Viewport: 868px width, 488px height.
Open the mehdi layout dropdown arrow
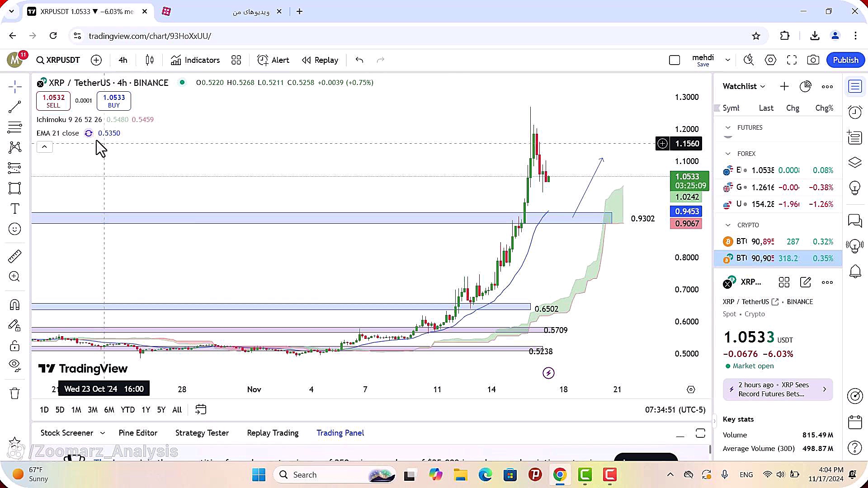click(728, 60)
